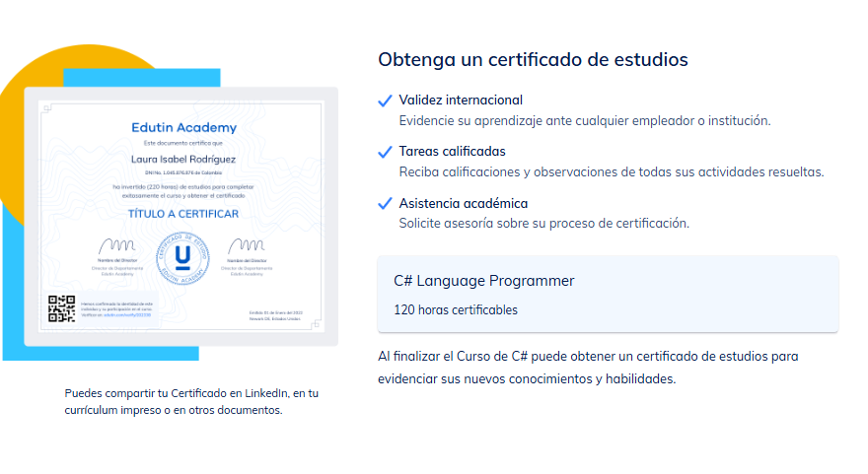Click the Validez internacional label

461,100
